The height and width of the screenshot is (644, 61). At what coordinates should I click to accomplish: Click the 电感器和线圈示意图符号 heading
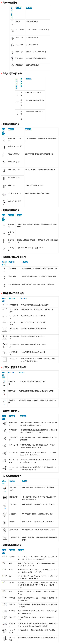(x=14, y=257)
